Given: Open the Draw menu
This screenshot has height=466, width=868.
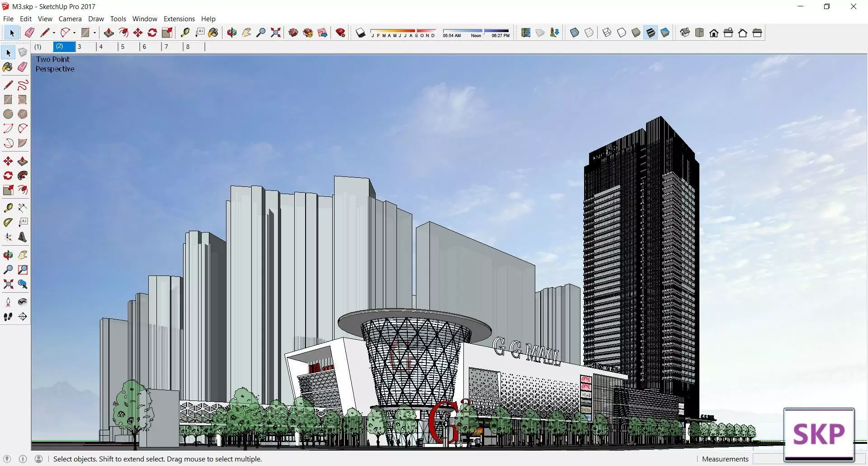Looking at the screenshot, I should 96,19.
